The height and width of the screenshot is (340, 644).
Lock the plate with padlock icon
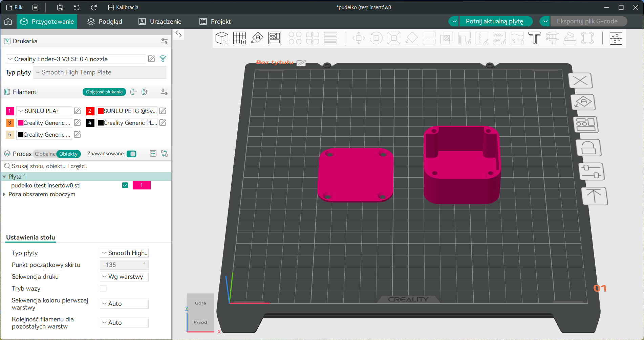click(x=588, y=148)
